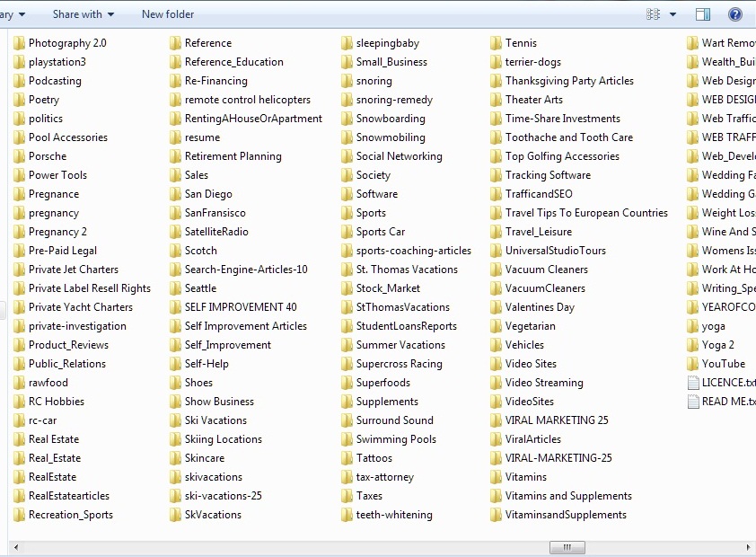
Task: Select the Photography 2.0 folder icon
Action: coord(19,43)
